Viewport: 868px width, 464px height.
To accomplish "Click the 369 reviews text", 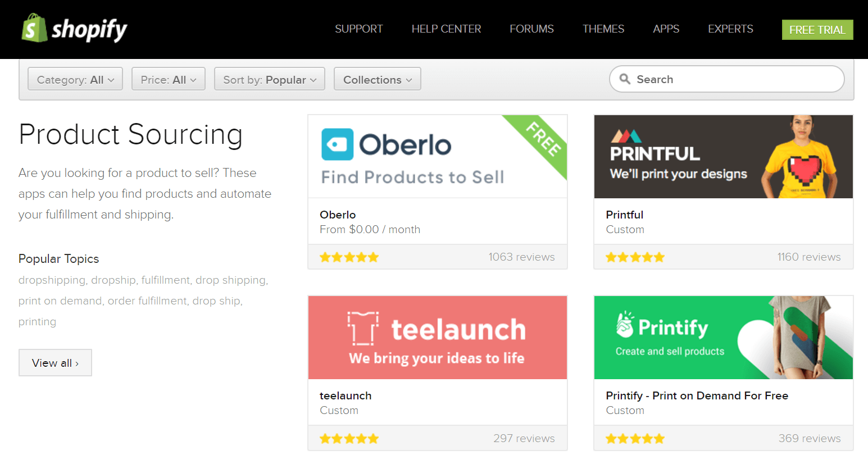I will pos(810,438).
